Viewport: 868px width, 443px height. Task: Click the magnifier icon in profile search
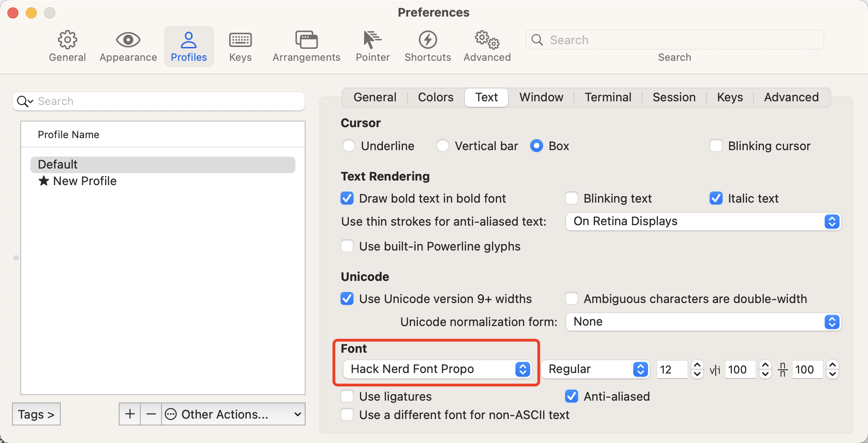pos(25,101)
